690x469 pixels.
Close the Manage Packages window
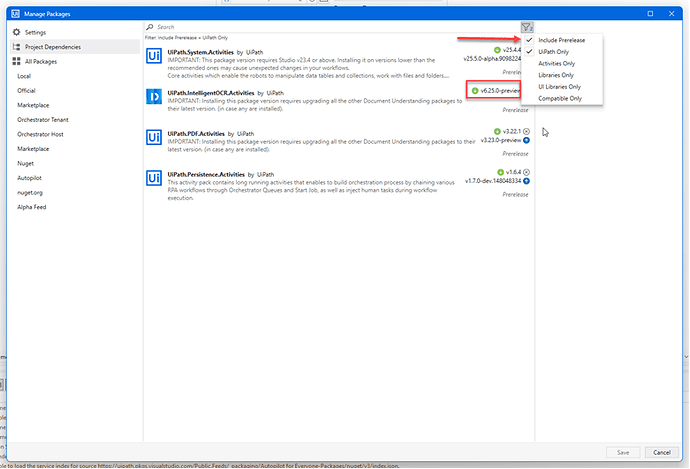pos(671,14)
